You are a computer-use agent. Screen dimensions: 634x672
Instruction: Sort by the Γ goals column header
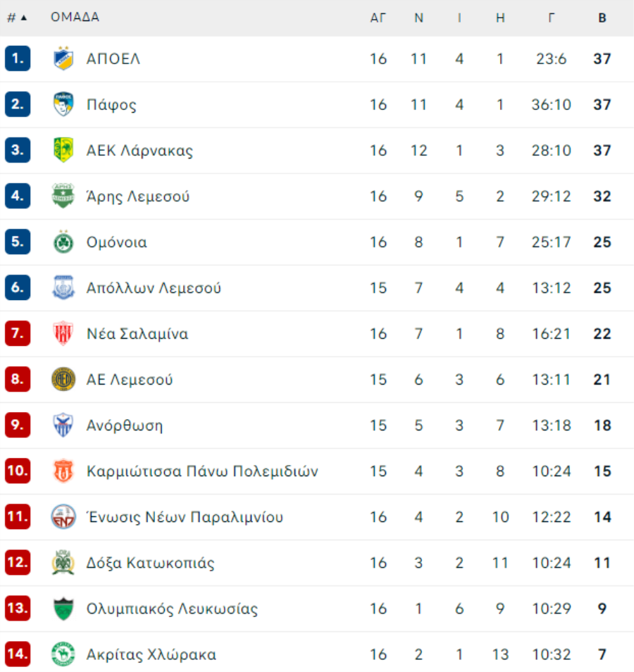(x=552, y=18)
